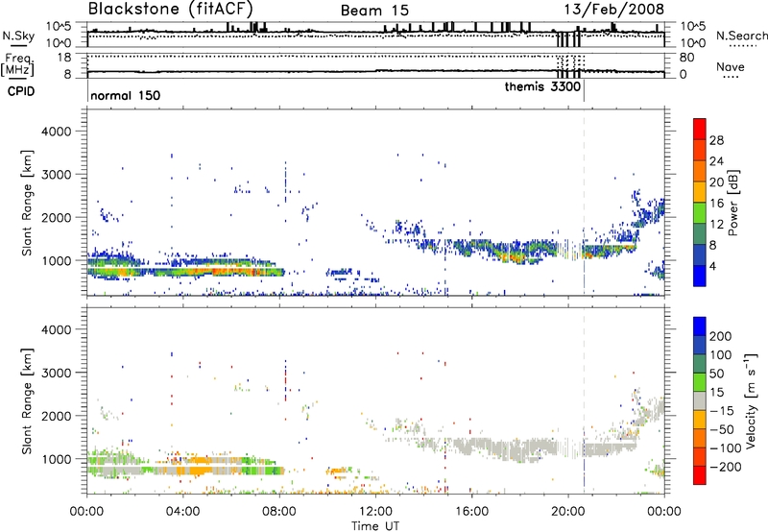Click the "-100" tick on the Velocity color bar
This screenshot has height=532, width=768.
click(725, 447)
